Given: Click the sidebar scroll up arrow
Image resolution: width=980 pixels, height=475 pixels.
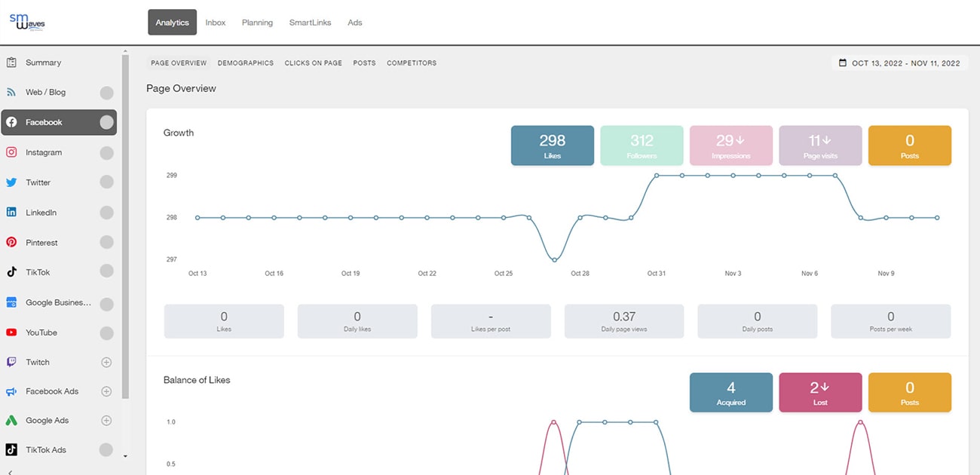Looking at the screenshot, I should pos(125,52).
